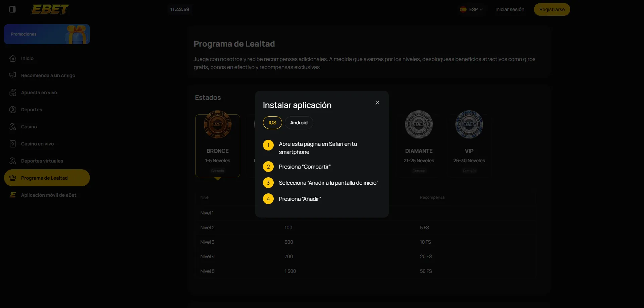Click the 10 FS reward cell
Viewport: 644px width, 308px height.
coord(425,242)
